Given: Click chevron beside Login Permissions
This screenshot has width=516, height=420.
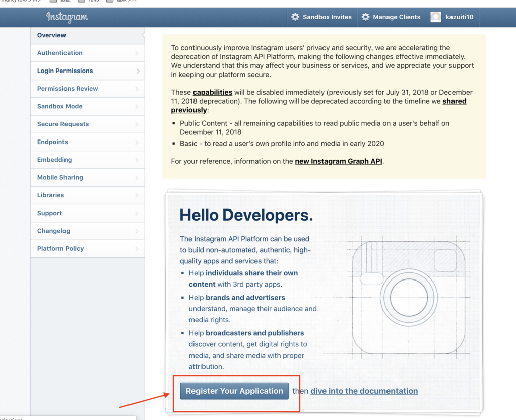Looking at the screenshot, I should 138,71.
